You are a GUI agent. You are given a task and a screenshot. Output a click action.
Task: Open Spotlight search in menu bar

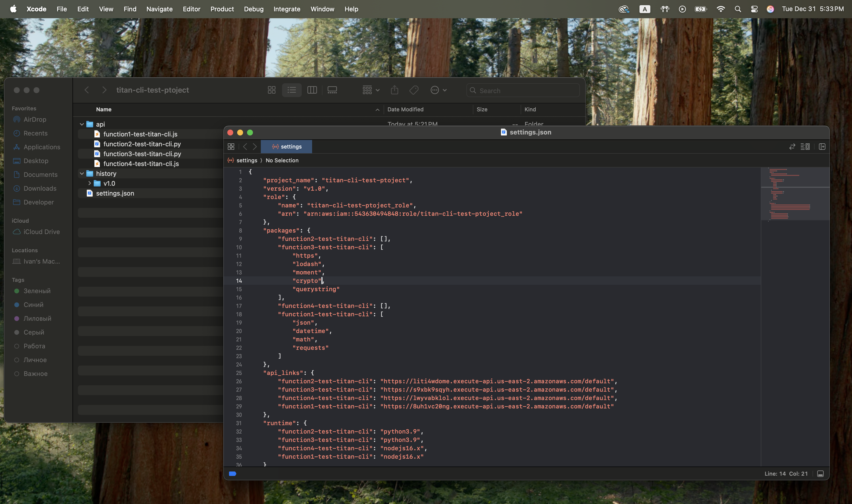click(x=737, y=9)
